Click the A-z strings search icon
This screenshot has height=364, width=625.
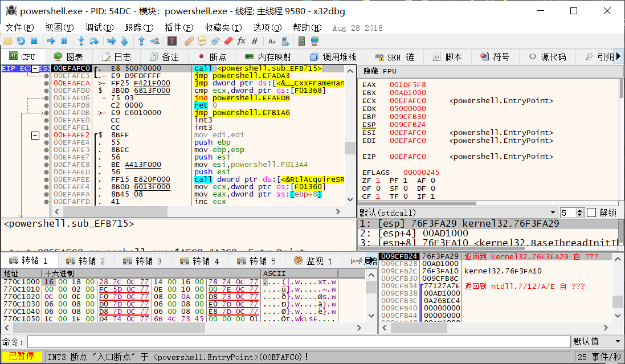[x=272, y=41]
